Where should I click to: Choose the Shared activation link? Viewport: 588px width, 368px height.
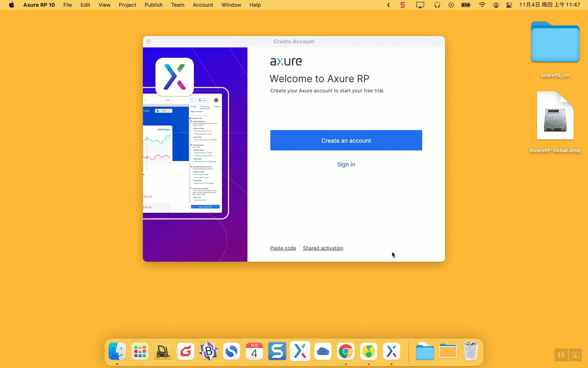323,248
